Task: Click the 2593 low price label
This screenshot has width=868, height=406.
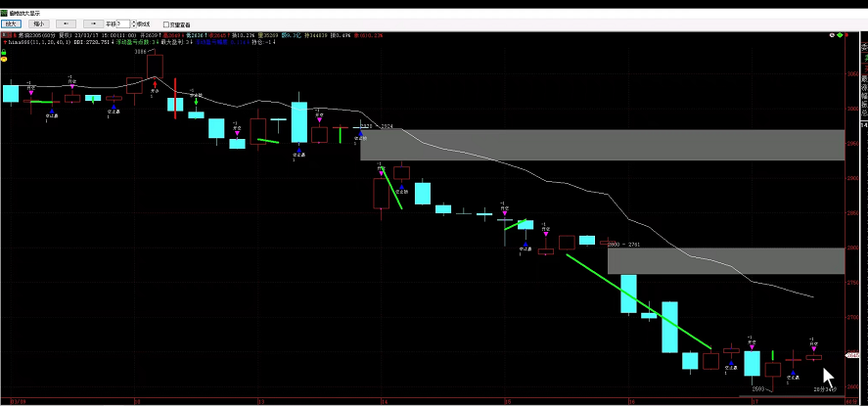Action: [757, 388]
